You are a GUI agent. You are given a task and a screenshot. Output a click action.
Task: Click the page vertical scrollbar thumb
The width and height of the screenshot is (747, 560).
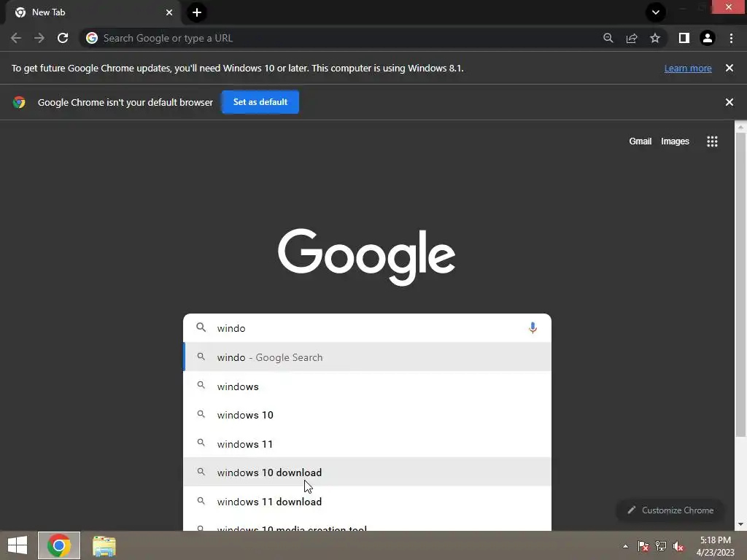tap(740, 285)
